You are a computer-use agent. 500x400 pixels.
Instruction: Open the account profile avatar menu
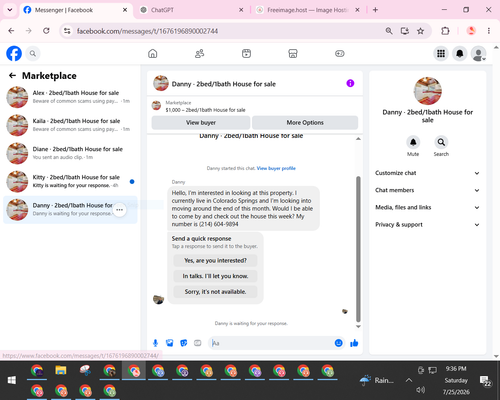(x=478, y=53)
